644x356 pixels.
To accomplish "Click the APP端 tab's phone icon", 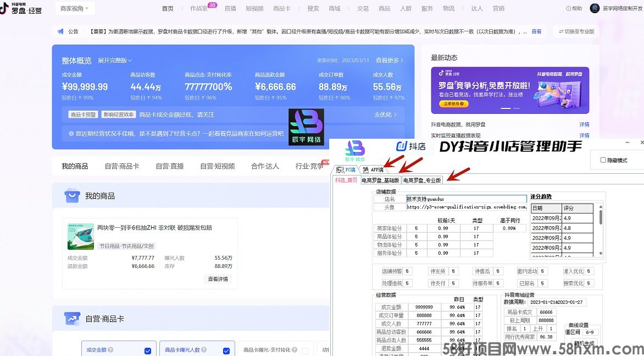I will coord(365,170).
